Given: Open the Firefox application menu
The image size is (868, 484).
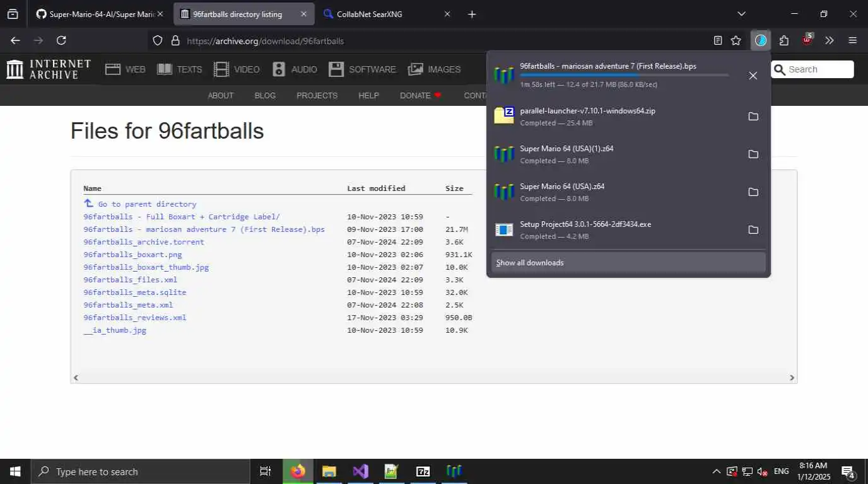Looking at the screenshot, I should click(x=853, y=40).
